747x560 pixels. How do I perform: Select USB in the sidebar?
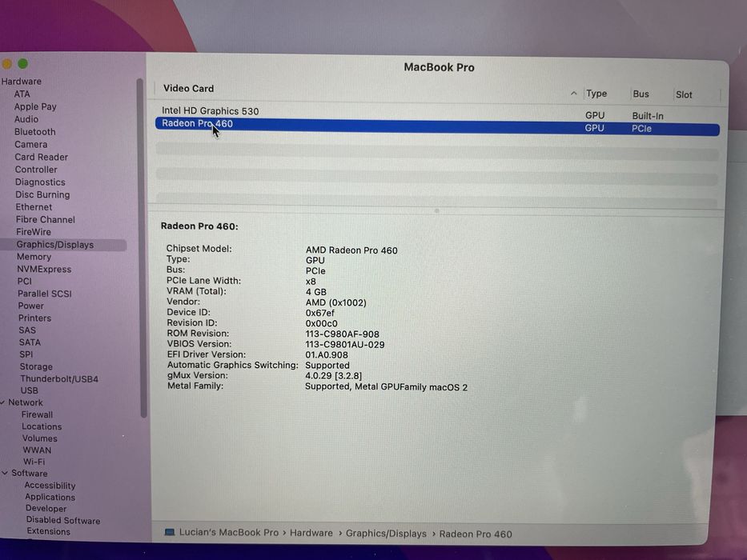pos(29,390)
